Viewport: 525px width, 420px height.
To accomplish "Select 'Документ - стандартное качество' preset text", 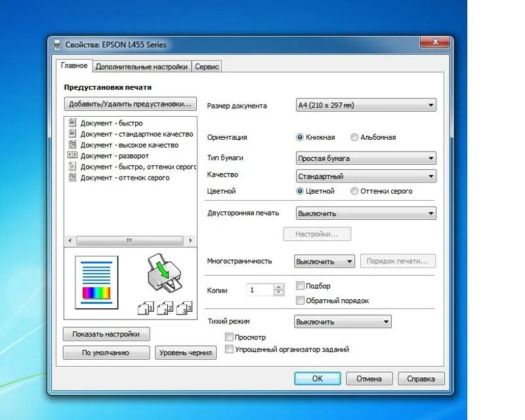I will 136,134.
